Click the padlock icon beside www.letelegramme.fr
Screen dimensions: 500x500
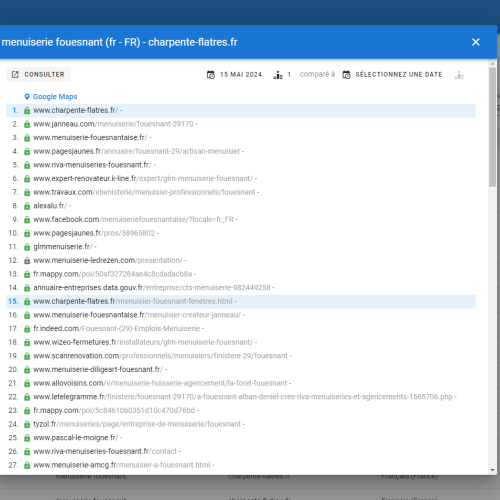(x=27, y=398)
